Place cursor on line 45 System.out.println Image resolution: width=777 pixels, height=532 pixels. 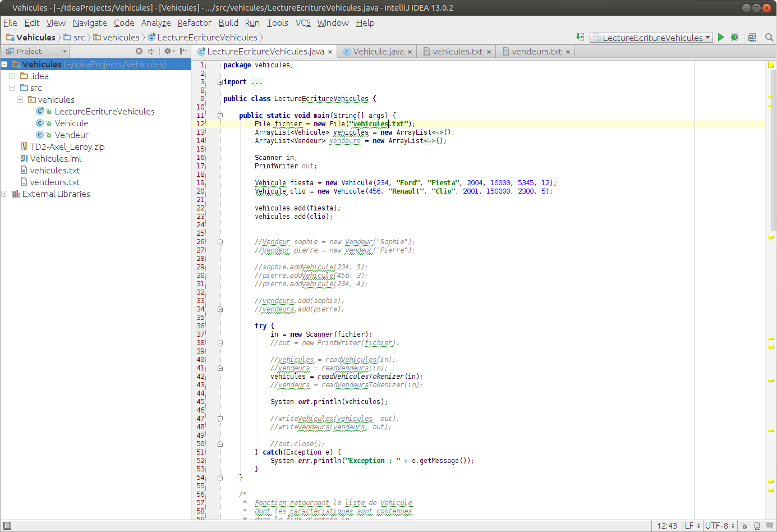coord(329,402)
